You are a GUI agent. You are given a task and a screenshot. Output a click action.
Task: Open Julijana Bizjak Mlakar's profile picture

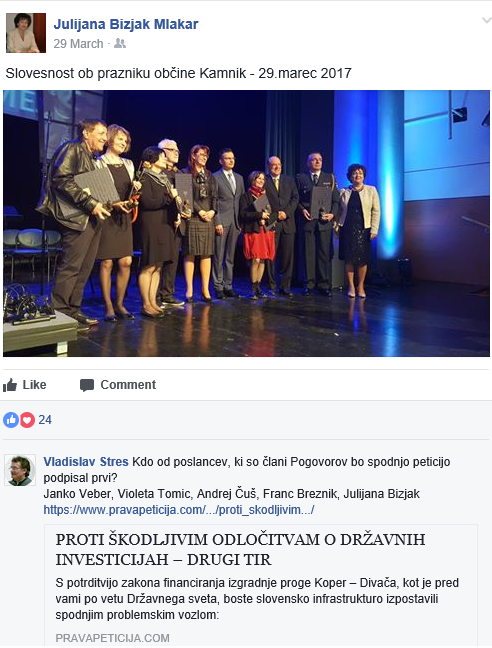click(x=26, y=33)
